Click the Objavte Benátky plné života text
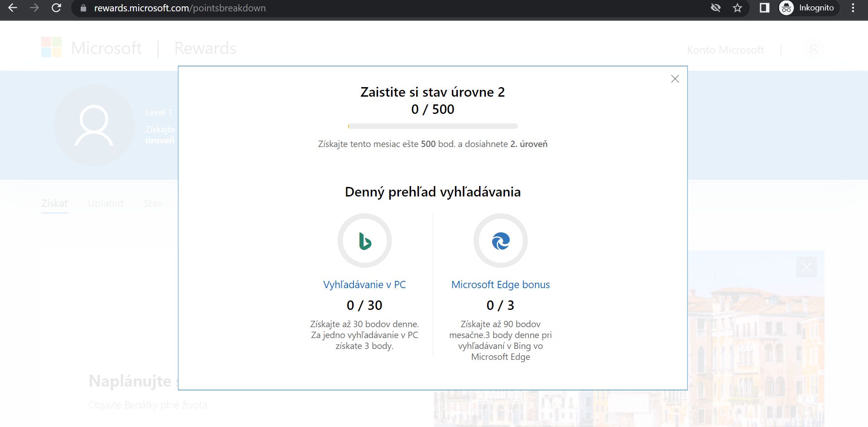The height and width of the screenshot is (427, 868). [148, 405]
